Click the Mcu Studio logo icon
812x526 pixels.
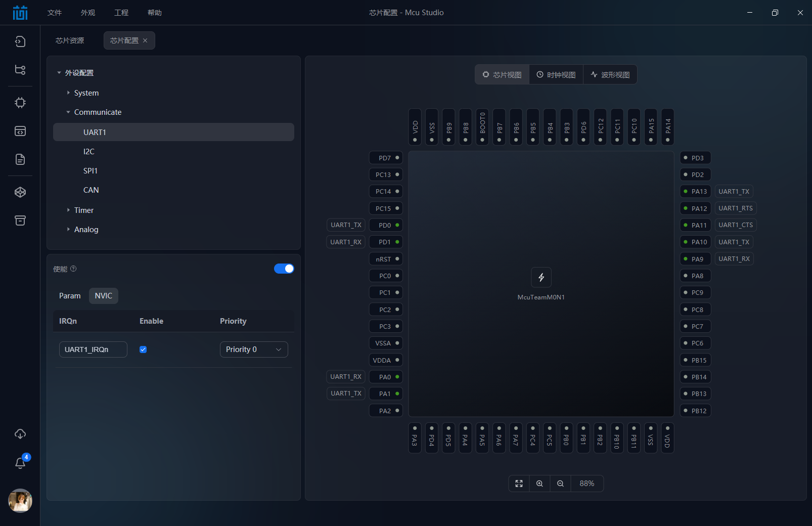pos(20,12)
